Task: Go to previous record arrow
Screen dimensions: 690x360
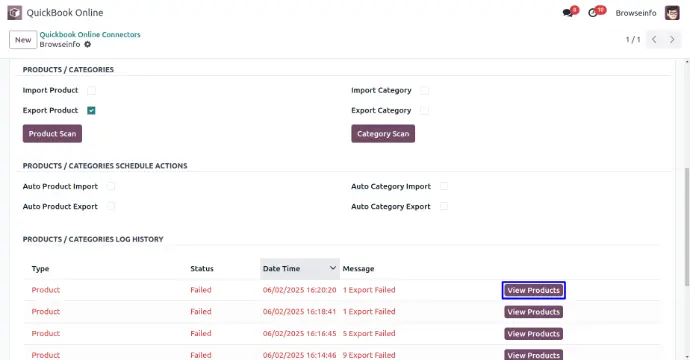Action: point(654,40)
